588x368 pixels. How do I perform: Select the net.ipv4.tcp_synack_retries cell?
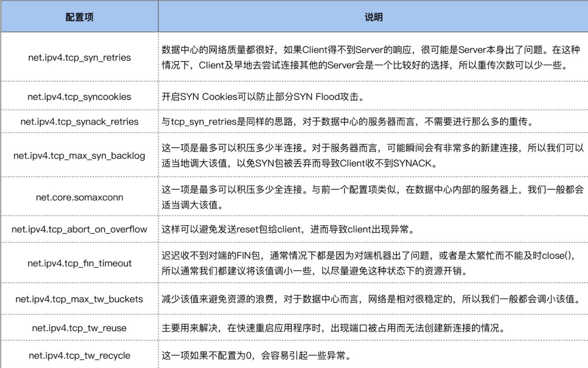click(79, 122)
